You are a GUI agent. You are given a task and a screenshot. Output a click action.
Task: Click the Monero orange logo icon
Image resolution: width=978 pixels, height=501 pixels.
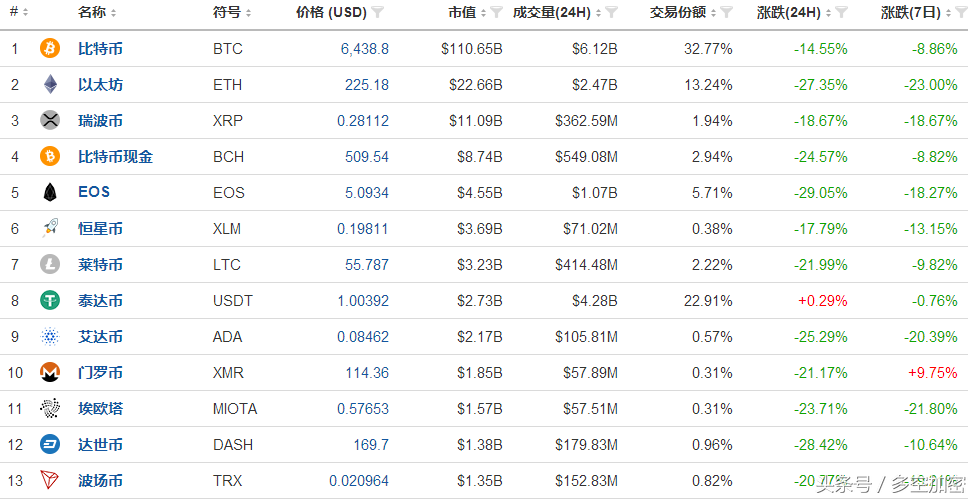coord(50,372)
